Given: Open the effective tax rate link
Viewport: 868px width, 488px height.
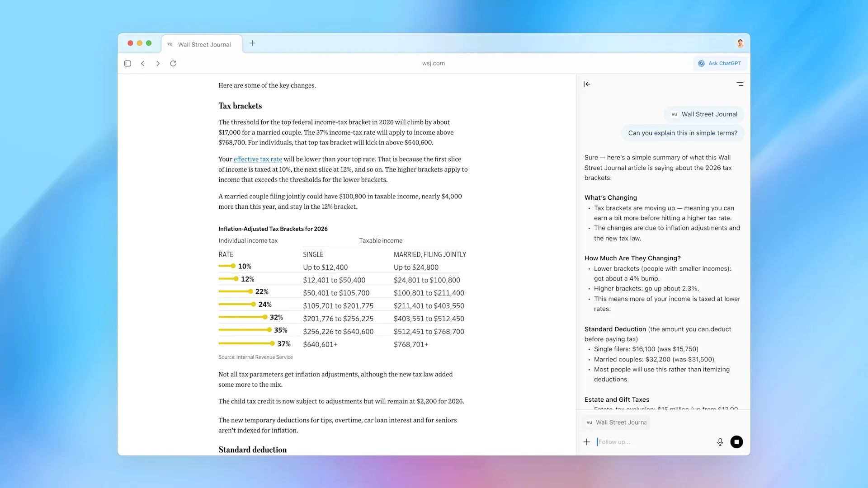Looking at the screenshot, I should [257, 159].
